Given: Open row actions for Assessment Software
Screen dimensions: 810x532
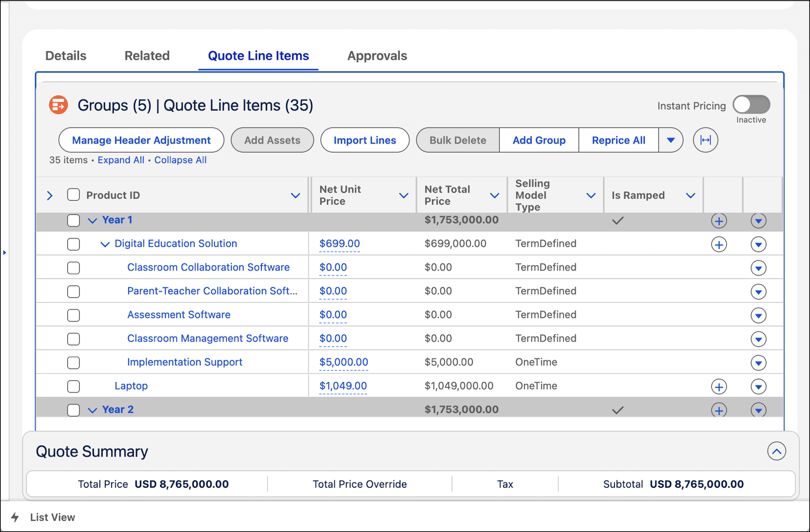Looking at the screenshot, I should [x=758, y=315].
